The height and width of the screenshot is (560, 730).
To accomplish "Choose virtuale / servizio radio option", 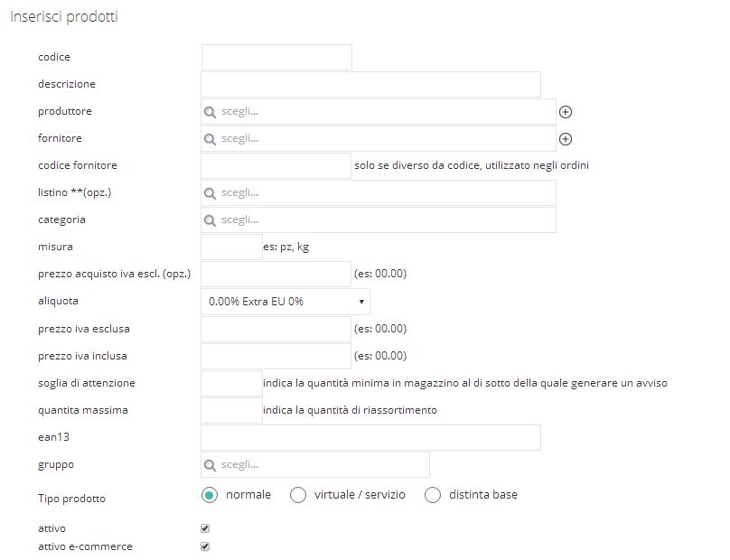I will pyautogui.click(x=298, y=495).
